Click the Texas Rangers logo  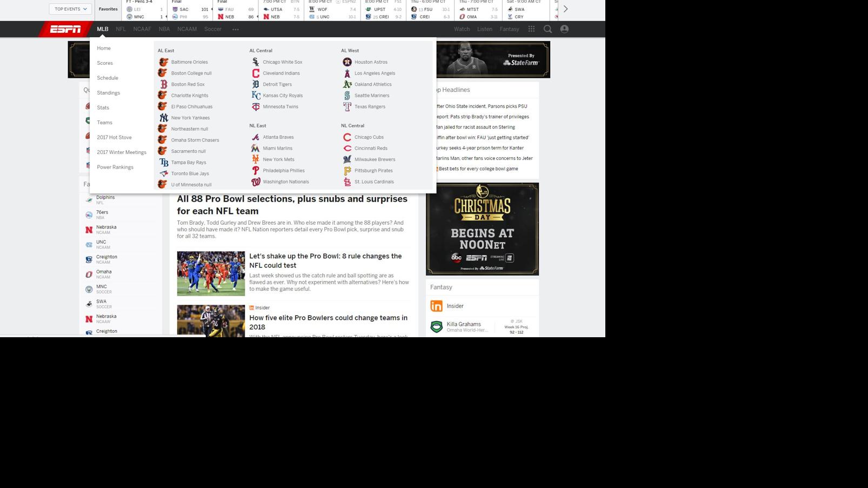pyautogui.click(x=347, y=106)
